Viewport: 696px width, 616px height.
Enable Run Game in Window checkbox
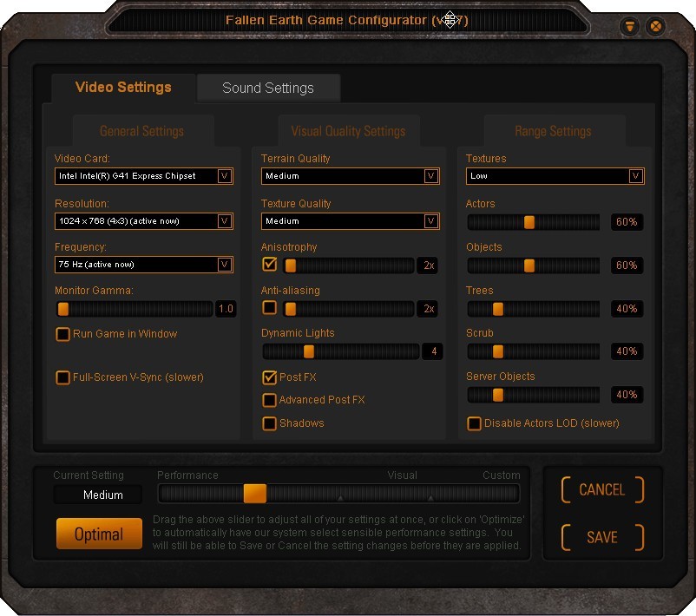point(62,334)
